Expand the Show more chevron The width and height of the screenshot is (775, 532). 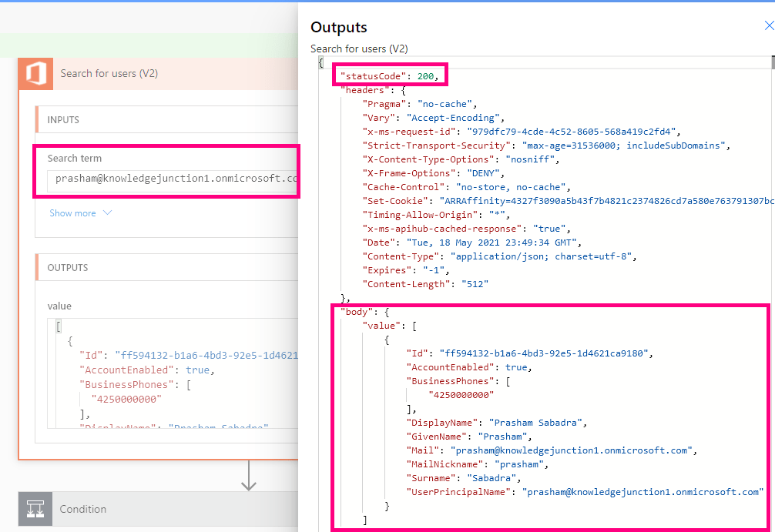[107, 212]
